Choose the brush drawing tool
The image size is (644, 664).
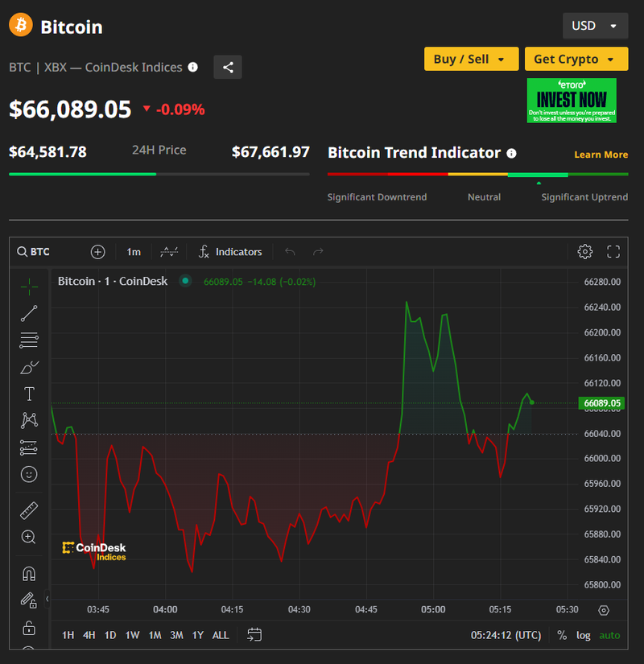click(x=29, y=367)
